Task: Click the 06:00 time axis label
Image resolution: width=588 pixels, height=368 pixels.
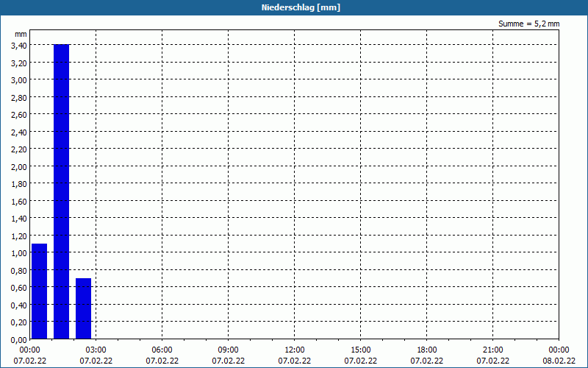Action: coord(162,350)
